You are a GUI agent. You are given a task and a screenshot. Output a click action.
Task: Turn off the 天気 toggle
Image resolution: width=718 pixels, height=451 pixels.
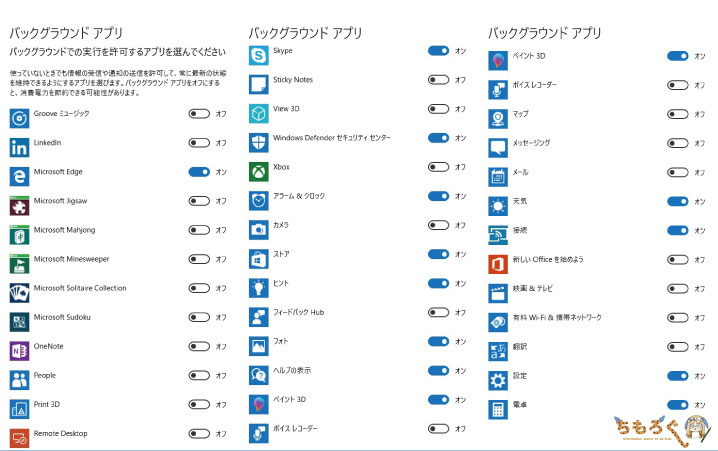(x=678, y=201)
